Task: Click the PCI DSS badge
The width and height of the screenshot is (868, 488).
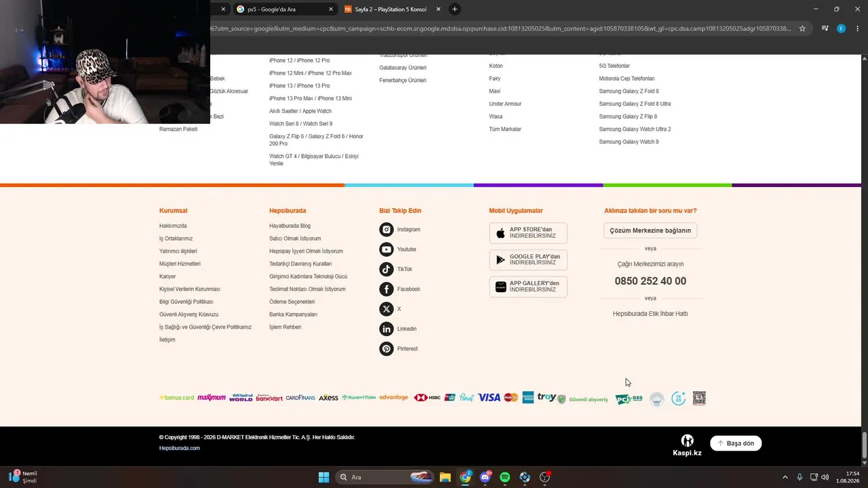Action: point(629,399)
